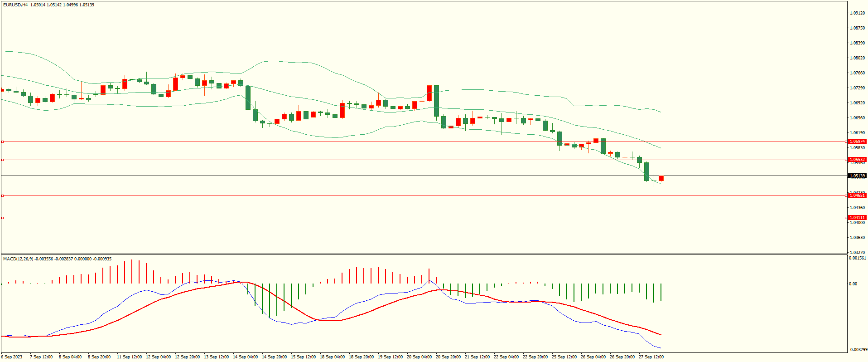Select the latest red candle at chart's right end
The height and width of the screenshot is (362, 868).
661,178
